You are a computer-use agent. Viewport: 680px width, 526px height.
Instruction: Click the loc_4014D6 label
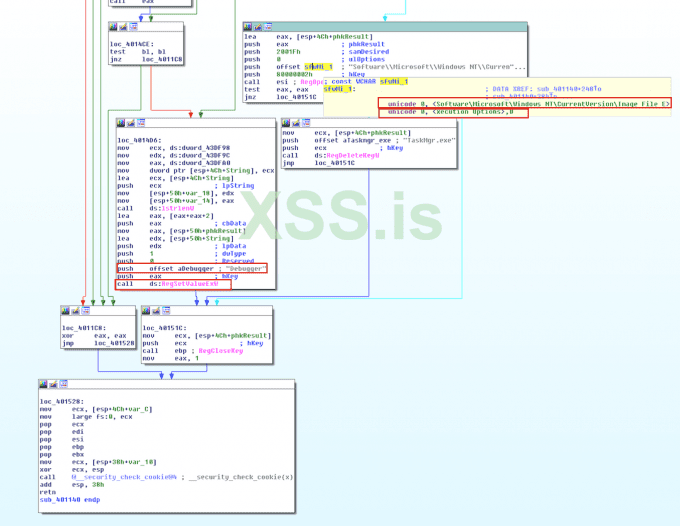click(x=140, y=140)
